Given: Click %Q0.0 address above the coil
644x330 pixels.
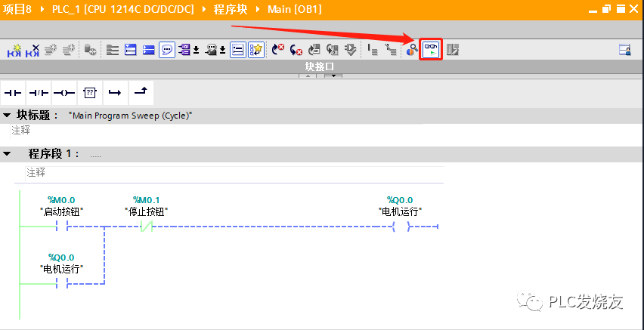Looking at the screenshot, I should (400, 200).
